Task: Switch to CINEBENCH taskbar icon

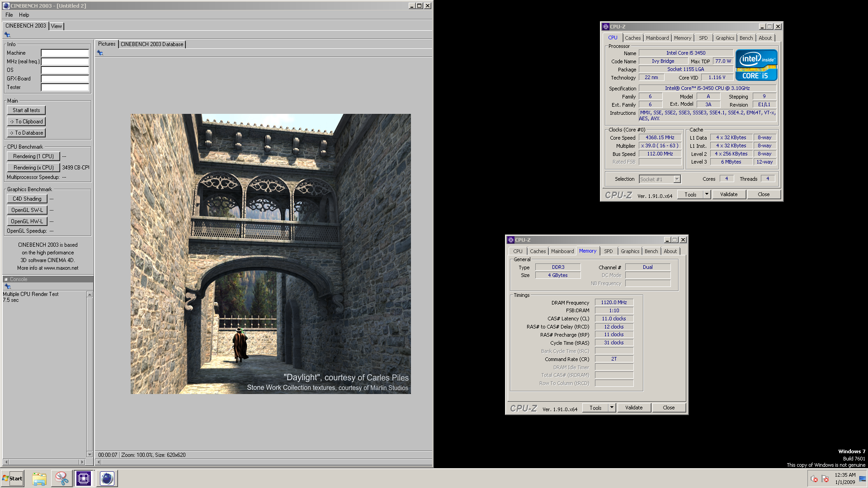Action: click(107, 479)
